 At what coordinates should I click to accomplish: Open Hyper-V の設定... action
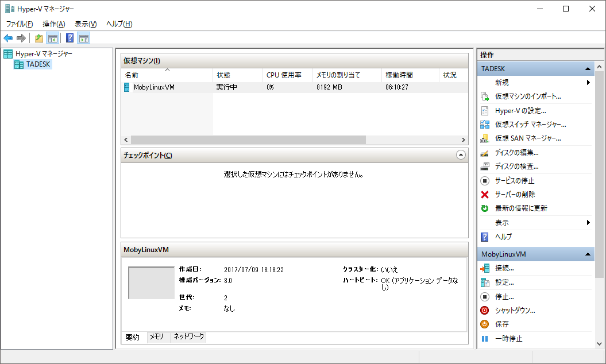[x=520, y=111]
